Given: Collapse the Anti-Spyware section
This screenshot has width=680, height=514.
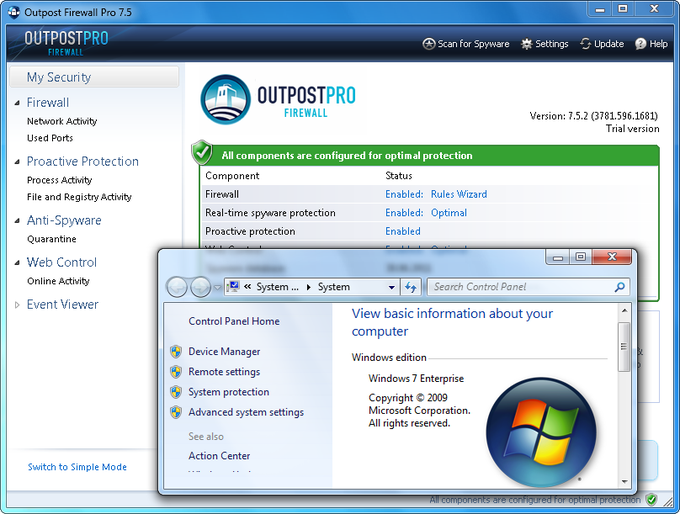Looking at the screenshot, I should 17,221.
